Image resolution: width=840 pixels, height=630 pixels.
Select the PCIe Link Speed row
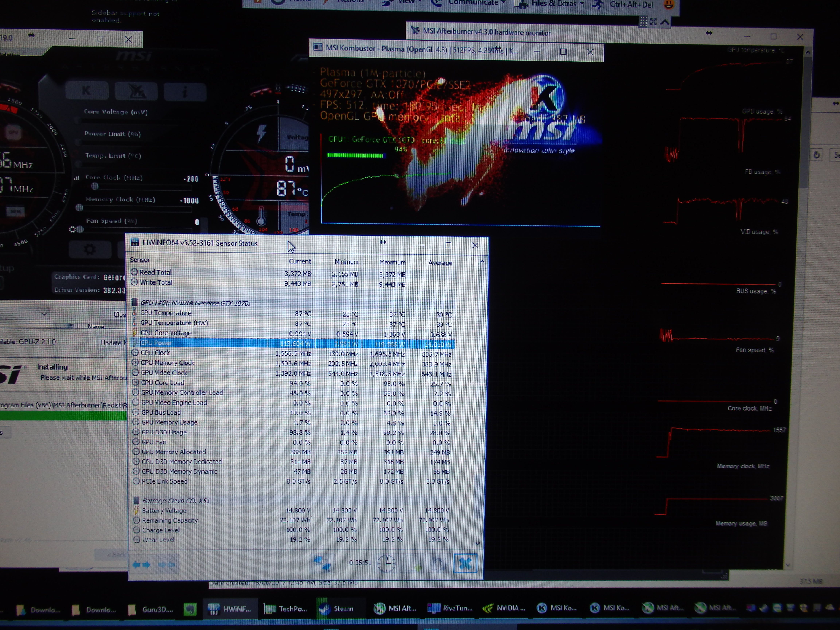292,481
